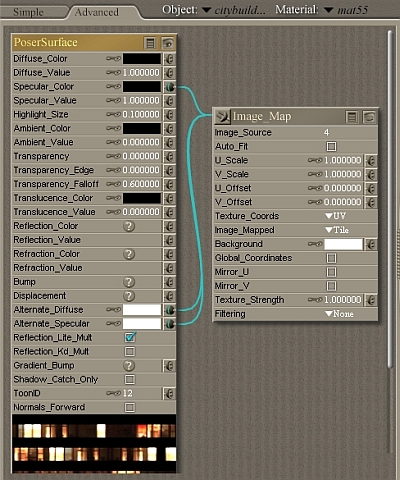Click the PoserSurface material preview thumbnail
Image resolution: width=400 pixels, height=480 pixels.
pyautogui.click(x=94, y=444)
